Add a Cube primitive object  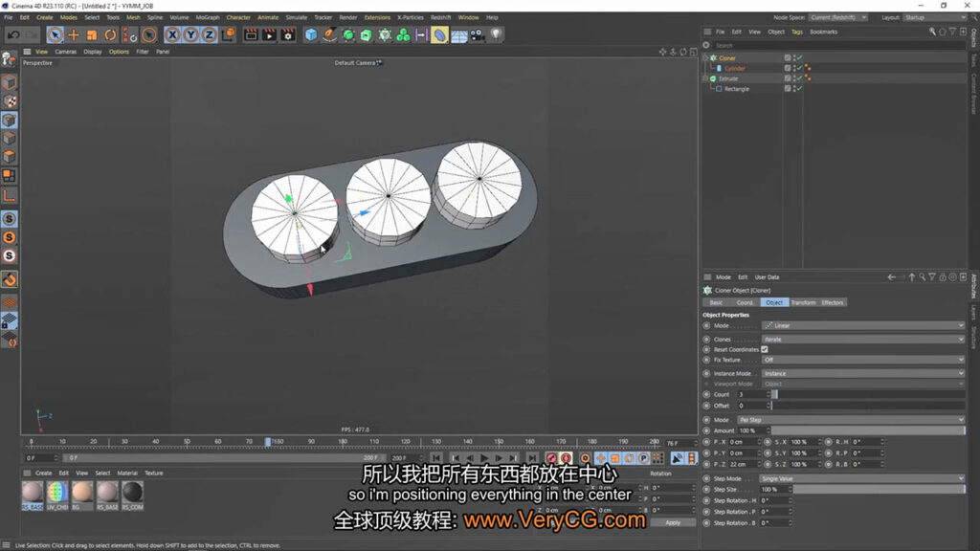pyautogui.click(x=311, y=35)
